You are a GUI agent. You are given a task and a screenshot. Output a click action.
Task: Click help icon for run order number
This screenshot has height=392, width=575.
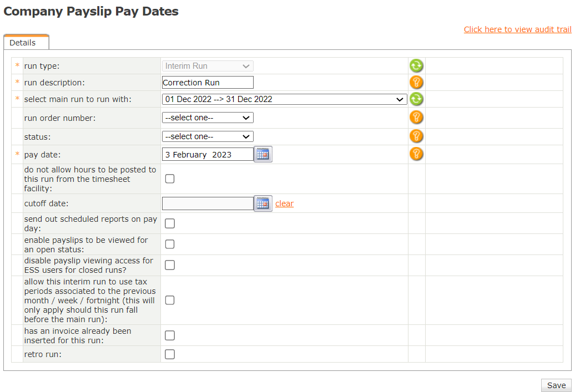tap(416, 118)
